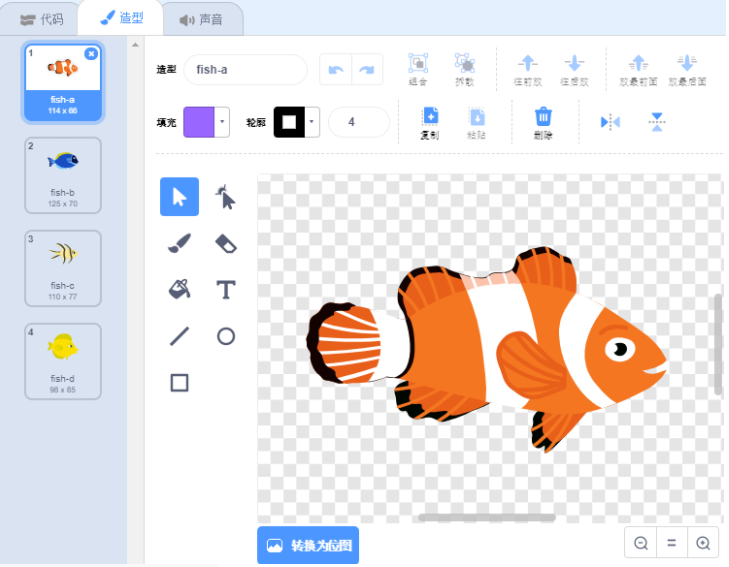
Task: Flip the costume vertically
Action: click(656, 122)
